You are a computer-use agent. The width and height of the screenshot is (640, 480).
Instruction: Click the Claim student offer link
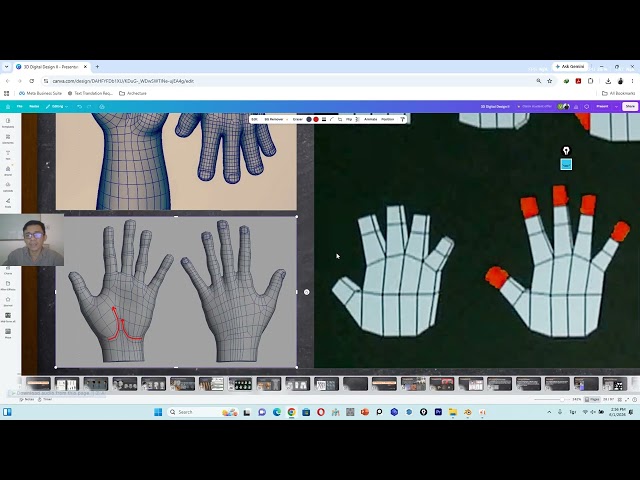[535, 107]
